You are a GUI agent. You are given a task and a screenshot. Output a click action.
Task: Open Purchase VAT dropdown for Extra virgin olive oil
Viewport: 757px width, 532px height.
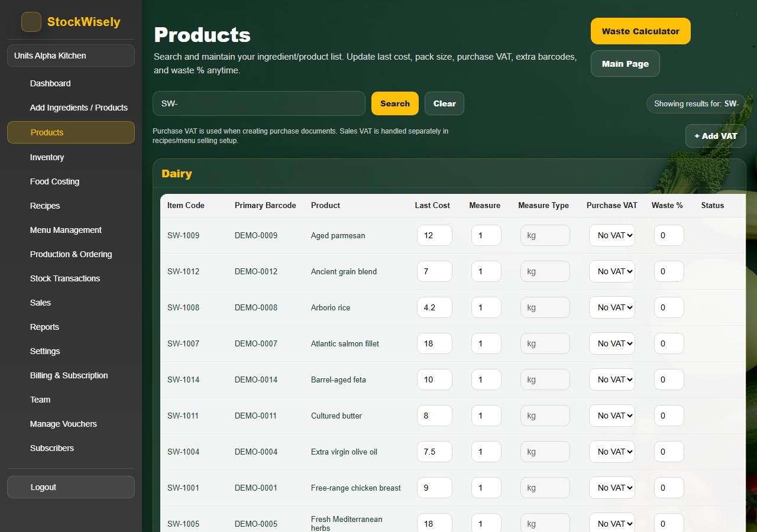(612, 452)
